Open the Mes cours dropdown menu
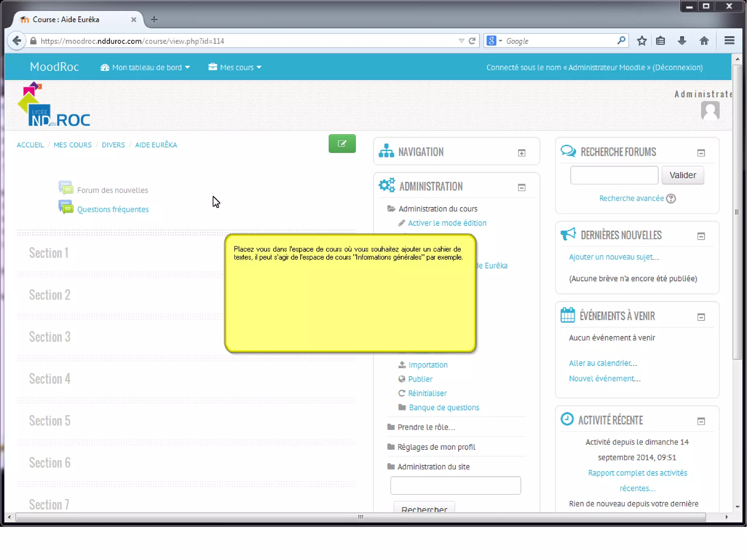 [x=235, y=67]
